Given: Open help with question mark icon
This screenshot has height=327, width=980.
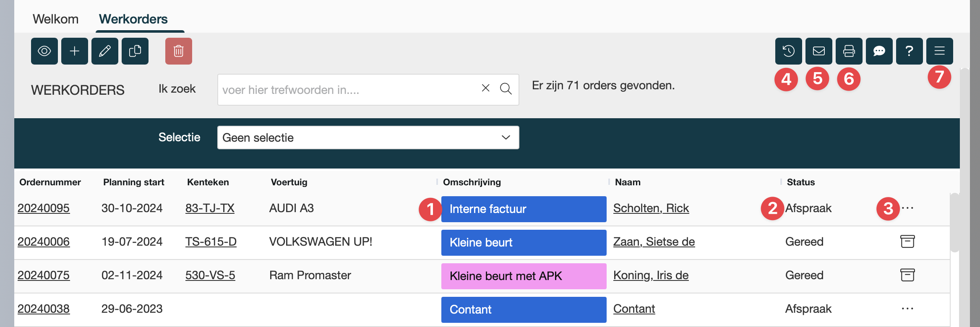Looking at the screenshot, I should click(910, 51).
